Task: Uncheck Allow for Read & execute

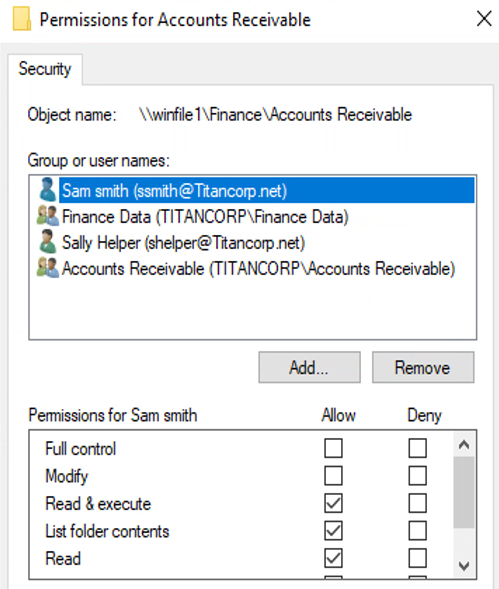Action: [333, 503]
